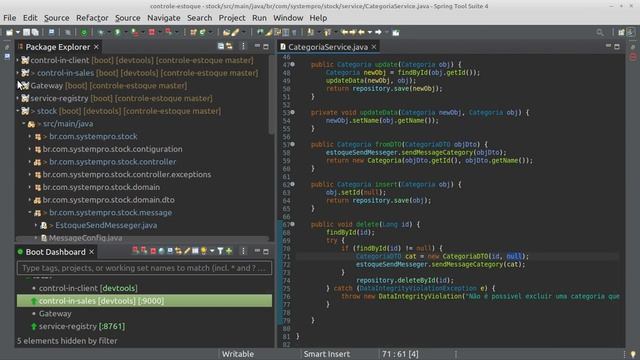Viewport: 640px width, 360px height.
Task: Close the CategoriaService.java tab
Action: click(374, 47)
